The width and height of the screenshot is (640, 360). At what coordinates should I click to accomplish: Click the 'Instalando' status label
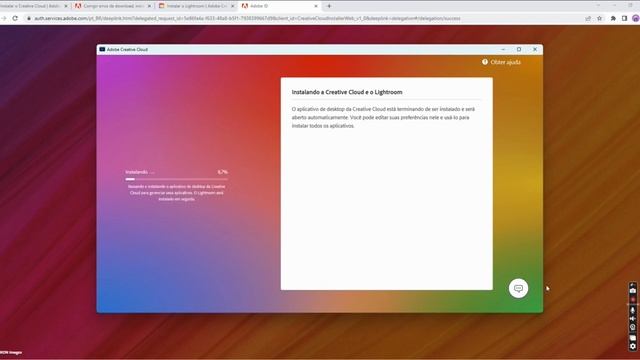click(x=140, y=172)
